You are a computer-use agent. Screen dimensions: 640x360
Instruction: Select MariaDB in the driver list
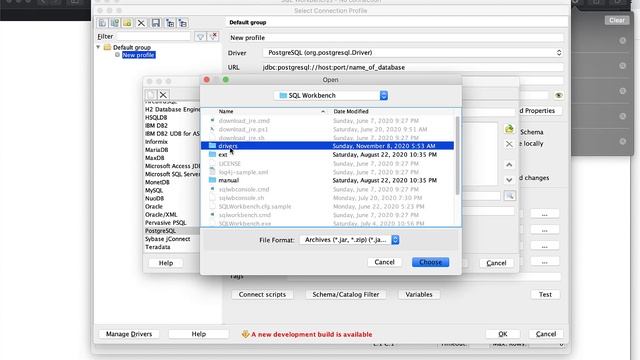click(x=156, y=150)
